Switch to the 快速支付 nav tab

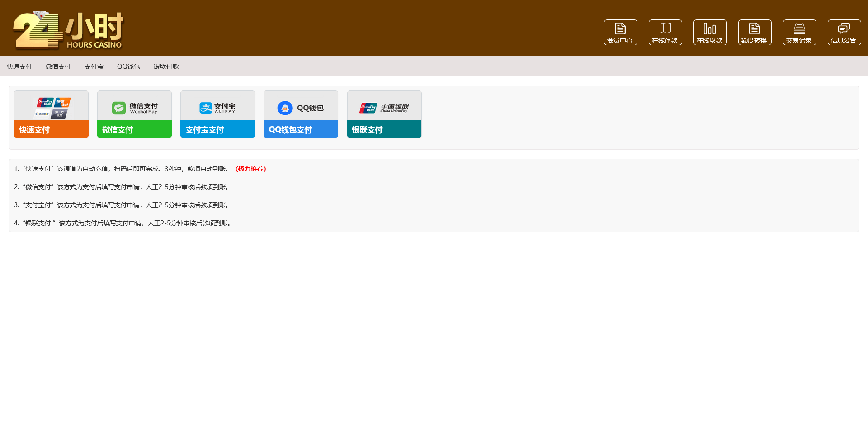(19, 67)
